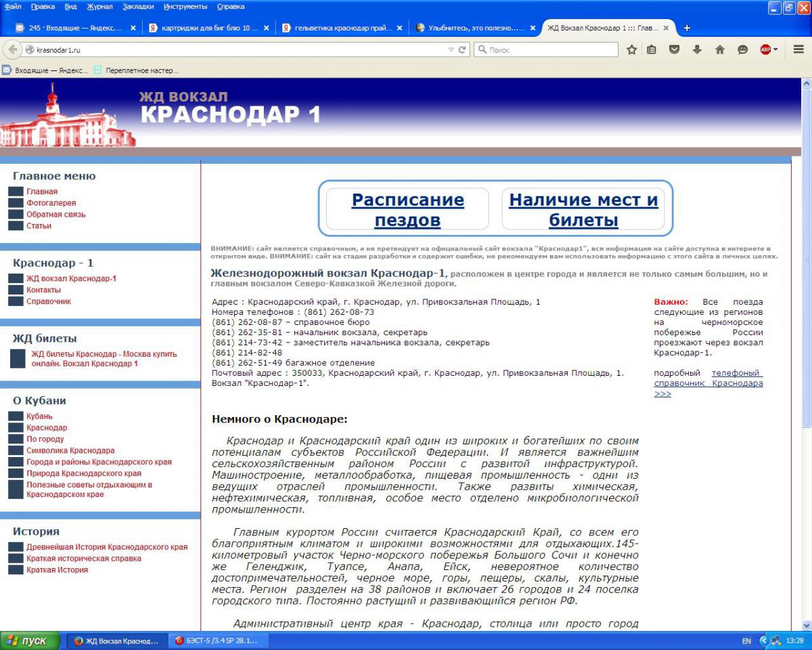Click the chat smiley icon in toolbar
This screenshot has height=650, width=812.
(742, 49)
